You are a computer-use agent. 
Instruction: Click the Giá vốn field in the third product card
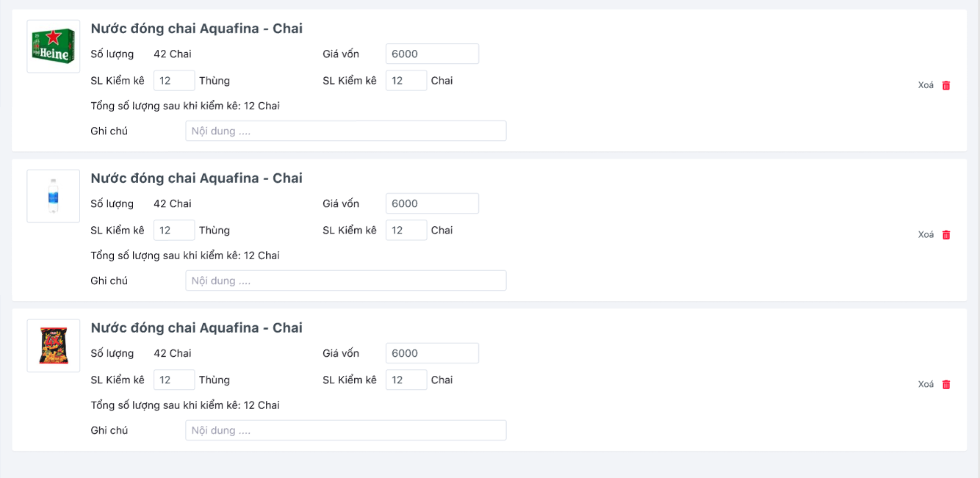pyautogui.click(x=432, y=353)
